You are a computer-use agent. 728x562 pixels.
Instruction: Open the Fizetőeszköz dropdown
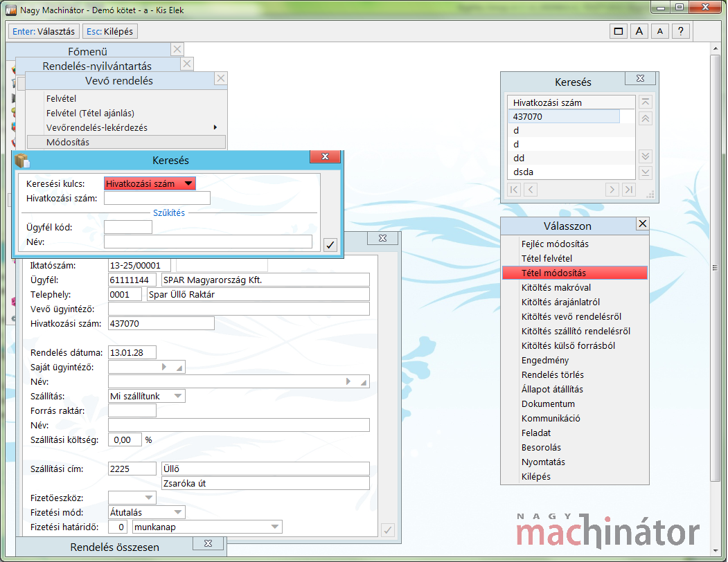tap(149, 498)
